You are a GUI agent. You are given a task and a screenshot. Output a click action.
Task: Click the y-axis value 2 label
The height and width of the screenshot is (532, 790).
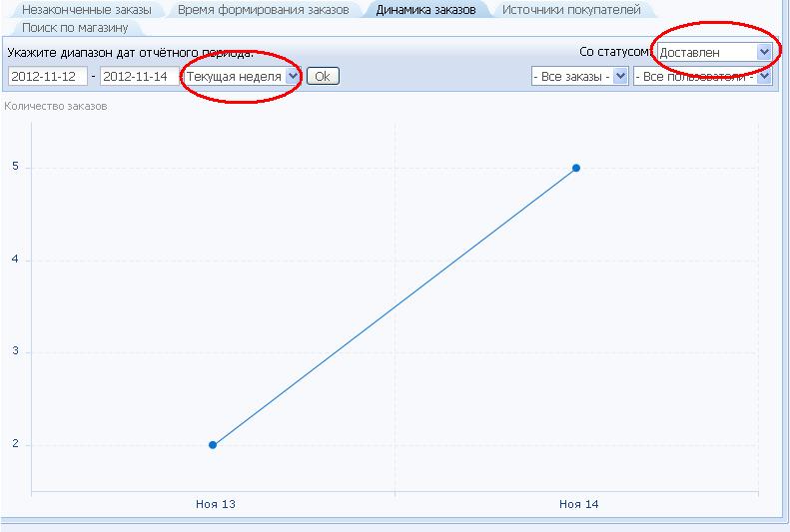[x=15, y=445]
